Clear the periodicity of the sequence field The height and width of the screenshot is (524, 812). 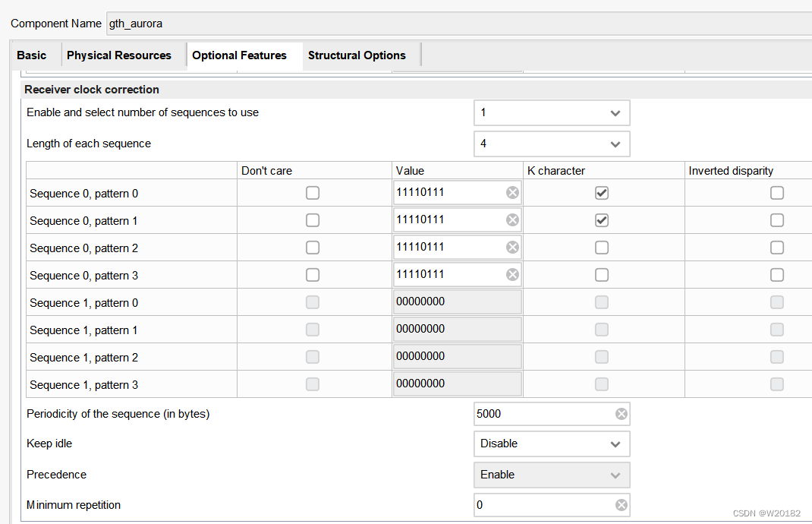coord(621,414)
